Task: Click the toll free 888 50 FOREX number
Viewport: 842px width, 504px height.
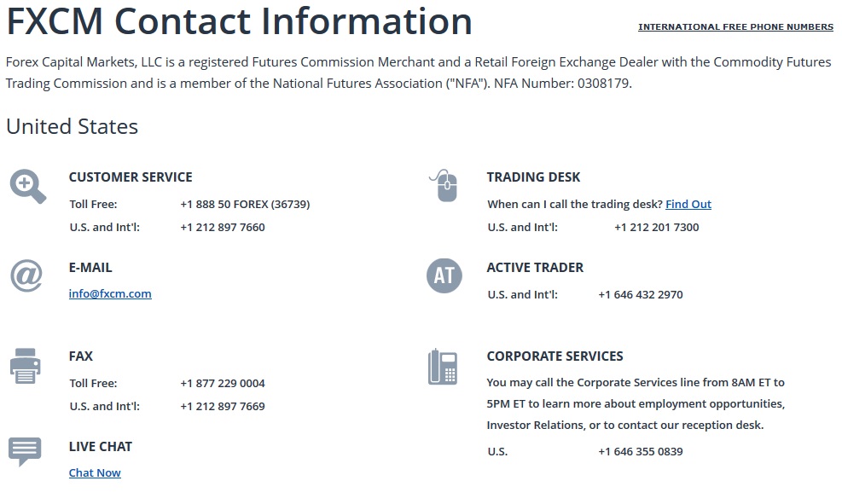Action: coord(245,205)
